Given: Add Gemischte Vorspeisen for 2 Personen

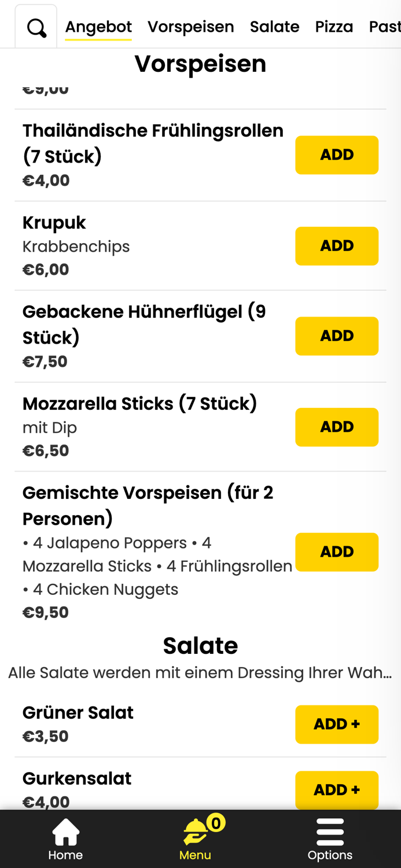Looking at the screenshot, I should [x=336, y=552].
